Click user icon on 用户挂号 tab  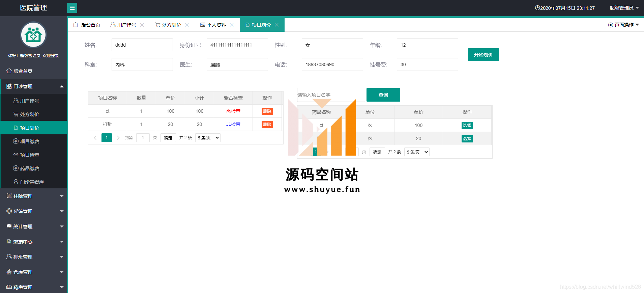tap(113, 25)
